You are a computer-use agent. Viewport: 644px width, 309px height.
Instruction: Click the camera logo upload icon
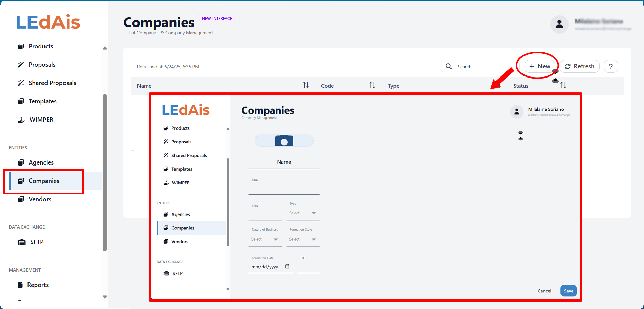[284, 140]
